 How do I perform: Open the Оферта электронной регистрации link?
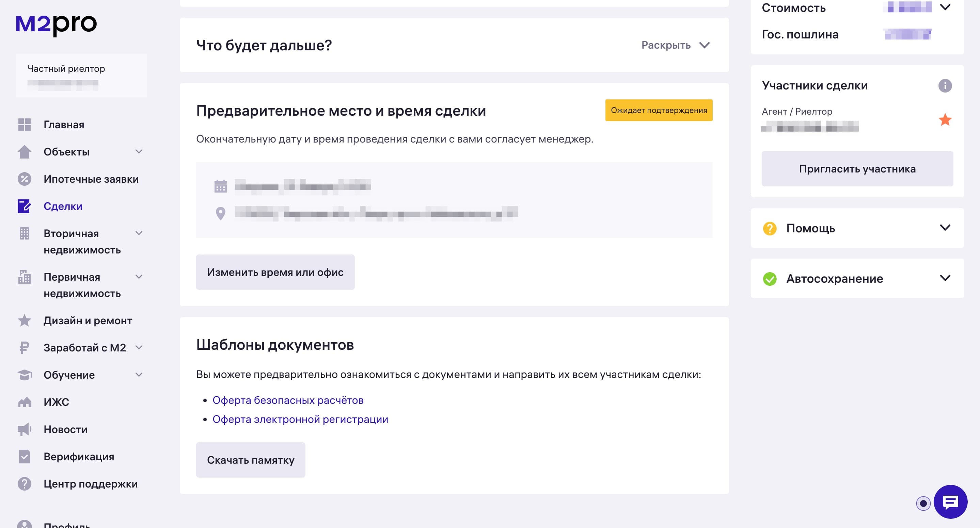click(x=300, y=419)
